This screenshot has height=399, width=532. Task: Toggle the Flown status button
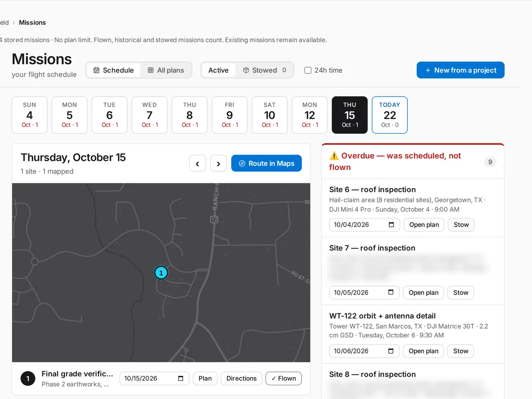[x=284, y=378]
